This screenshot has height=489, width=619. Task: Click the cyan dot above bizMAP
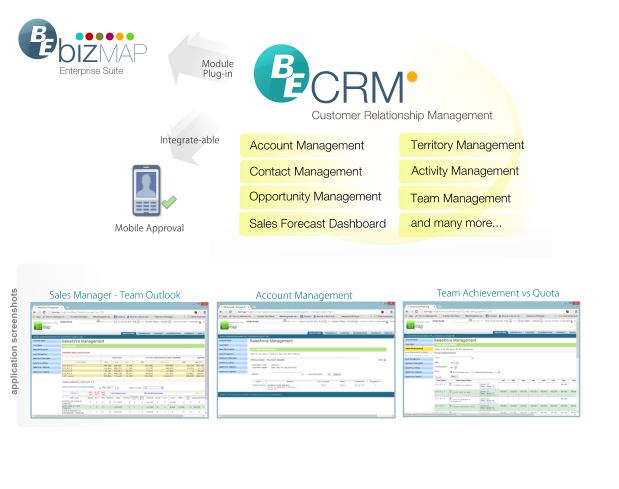click(79, 37)
